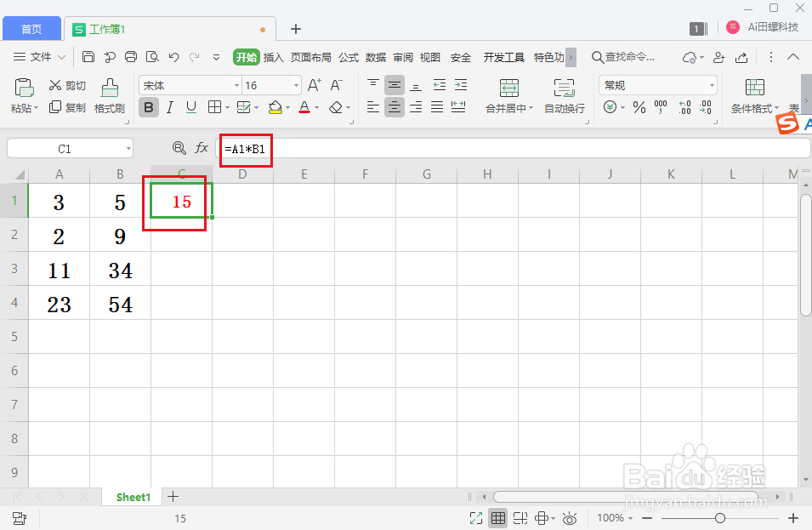Viewport: 812px width, 530px height.
Task: Apply thousands separator format
Action: [x=661, y=107]
